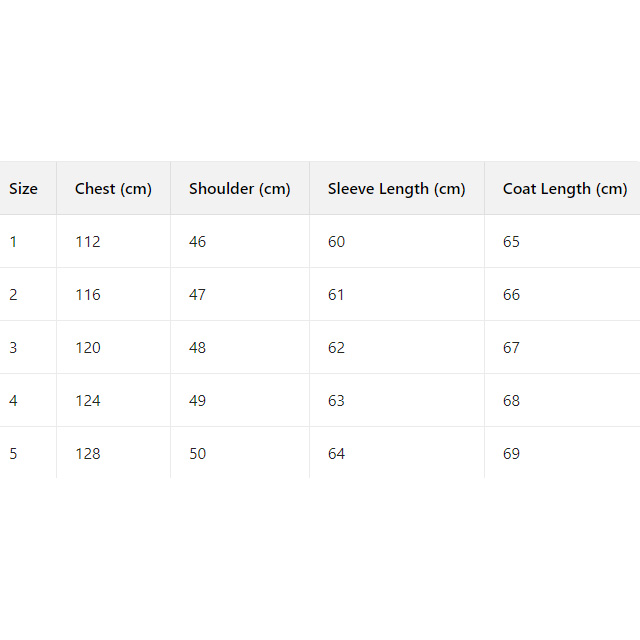The height and width of the screenshot is (640, 640).
Task: Click shoulder value 46
Action: click(x=198, y=242)
